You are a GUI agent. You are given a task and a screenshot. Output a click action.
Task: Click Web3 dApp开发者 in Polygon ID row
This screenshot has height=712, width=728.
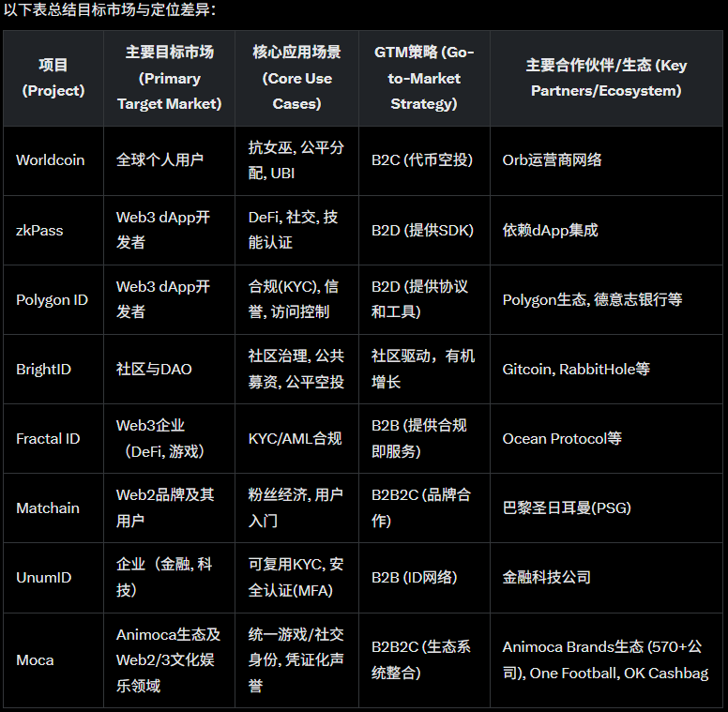click(169, 300)
